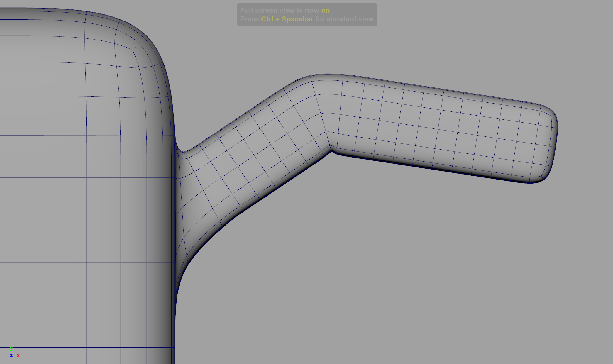
Task: Click the 'Ctrl + Spacebar' yellow text
Action: (x=287, y=19)
